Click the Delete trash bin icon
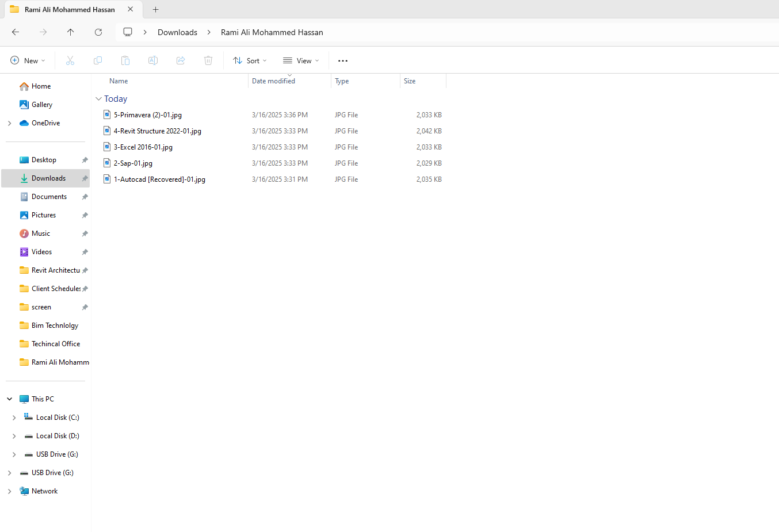This screenshot has height=532, width=779. [208, 60]
